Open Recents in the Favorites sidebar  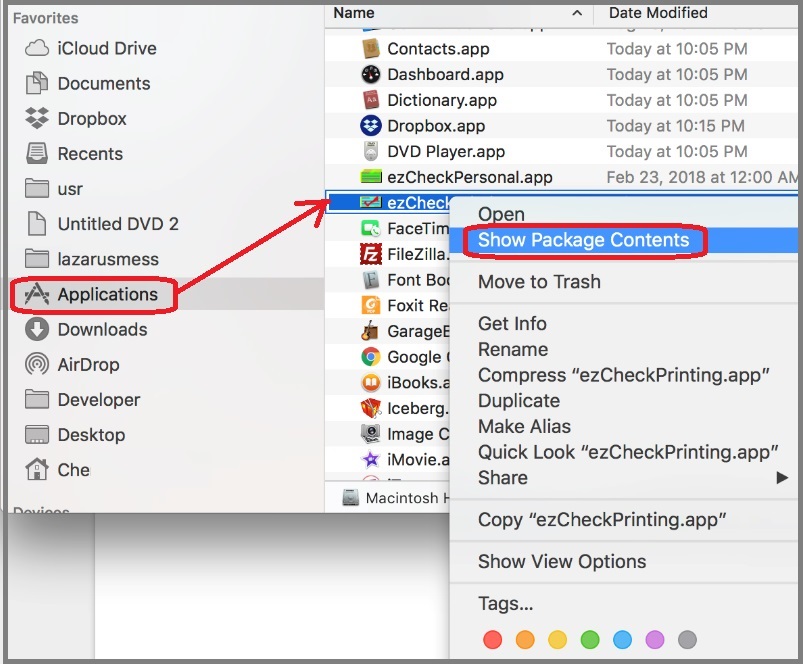(x=89, y=154)
